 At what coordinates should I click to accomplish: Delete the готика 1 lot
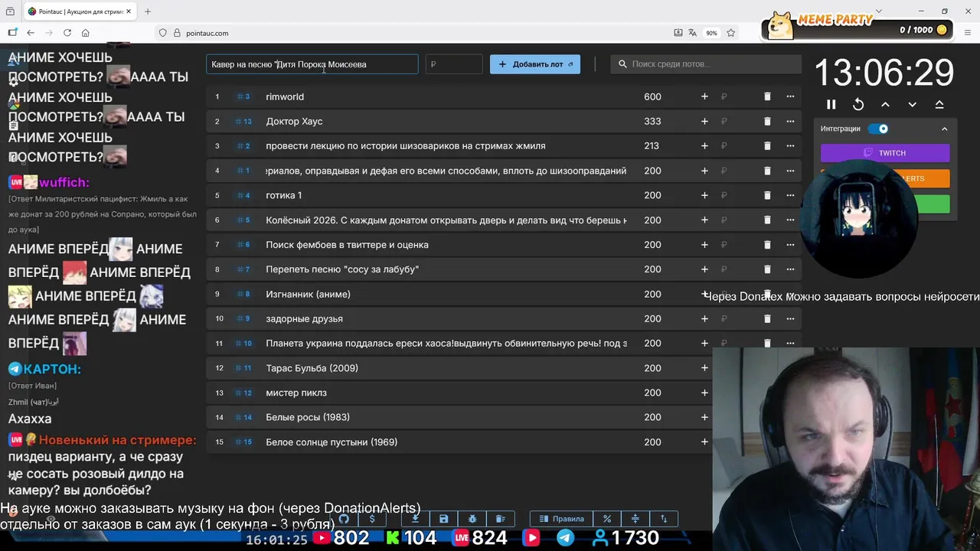pyautogui.click(x=767, y=195)
